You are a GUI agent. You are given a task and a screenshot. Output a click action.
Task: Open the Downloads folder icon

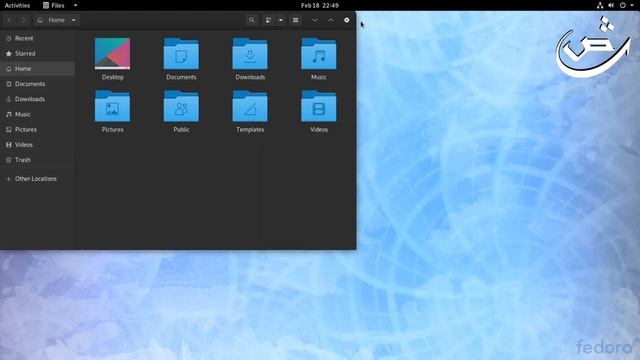[250, 53]
